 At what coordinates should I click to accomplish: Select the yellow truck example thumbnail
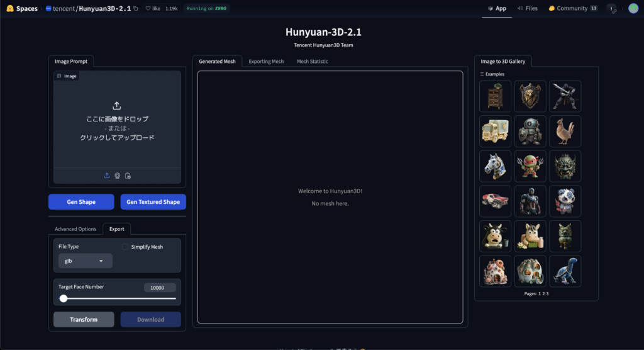click(x=496, y=131)
